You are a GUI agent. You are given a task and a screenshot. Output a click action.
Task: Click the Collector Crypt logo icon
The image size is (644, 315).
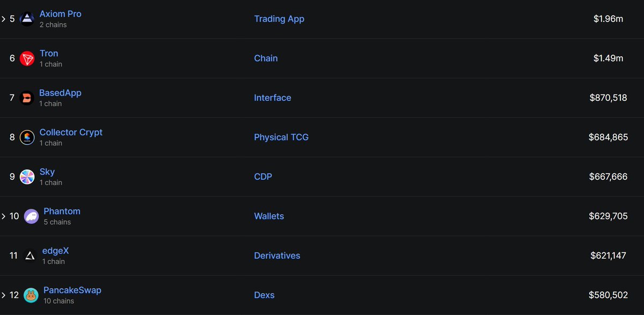click(x=27, y=137)
